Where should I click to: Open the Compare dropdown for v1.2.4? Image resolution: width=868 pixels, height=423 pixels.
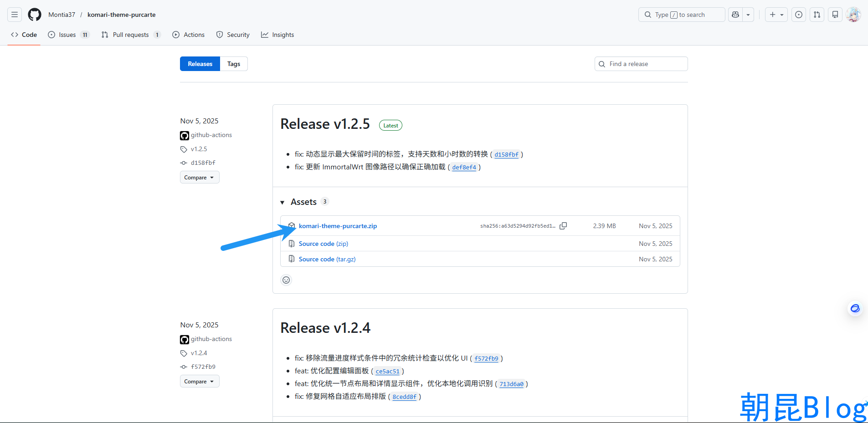200,381
